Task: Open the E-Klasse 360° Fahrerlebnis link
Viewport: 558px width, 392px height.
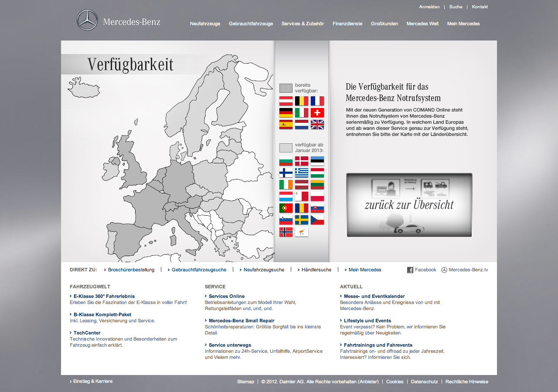Action: pyautogui.click(x=104, y=296)
